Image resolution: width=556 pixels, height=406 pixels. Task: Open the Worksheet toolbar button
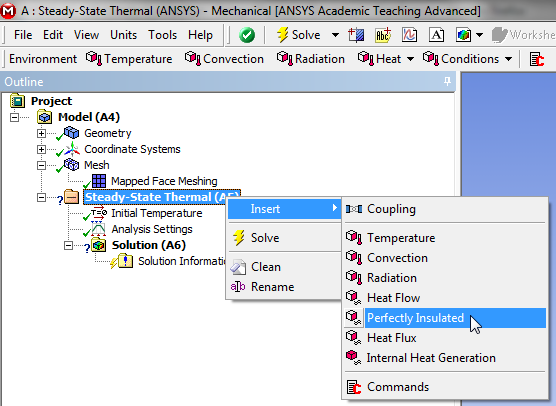[x=523, y=35]
